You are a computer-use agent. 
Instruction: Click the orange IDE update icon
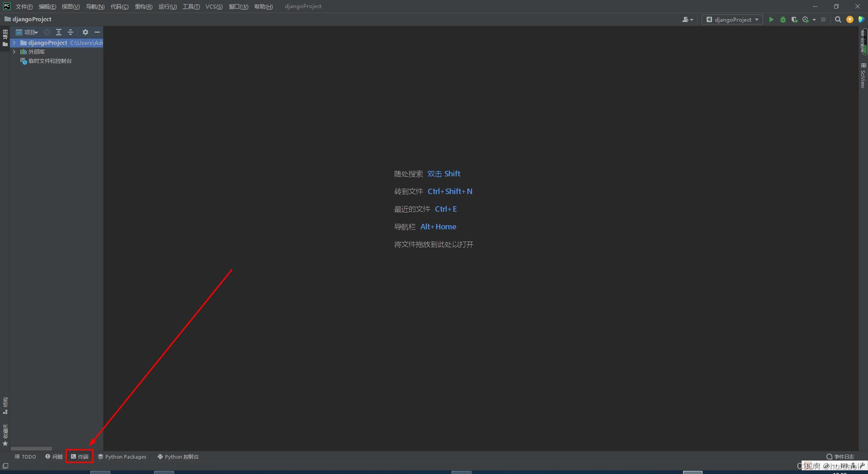pos(850,19)
